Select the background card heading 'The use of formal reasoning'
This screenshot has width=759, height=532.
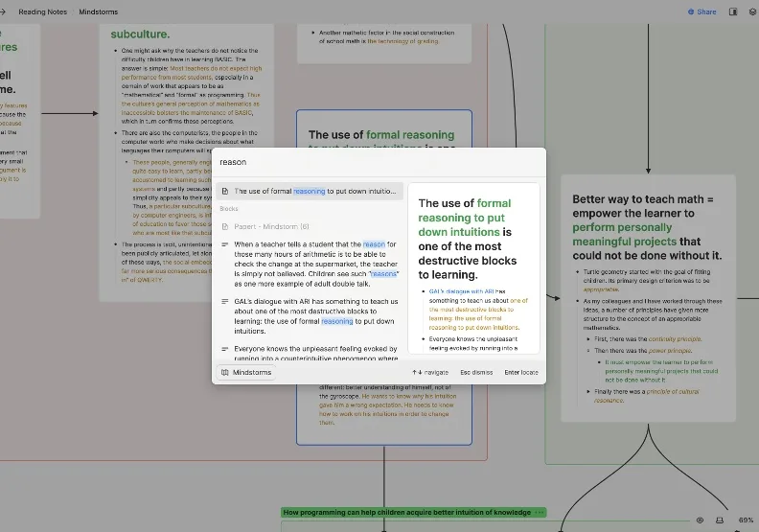(381, 135)
